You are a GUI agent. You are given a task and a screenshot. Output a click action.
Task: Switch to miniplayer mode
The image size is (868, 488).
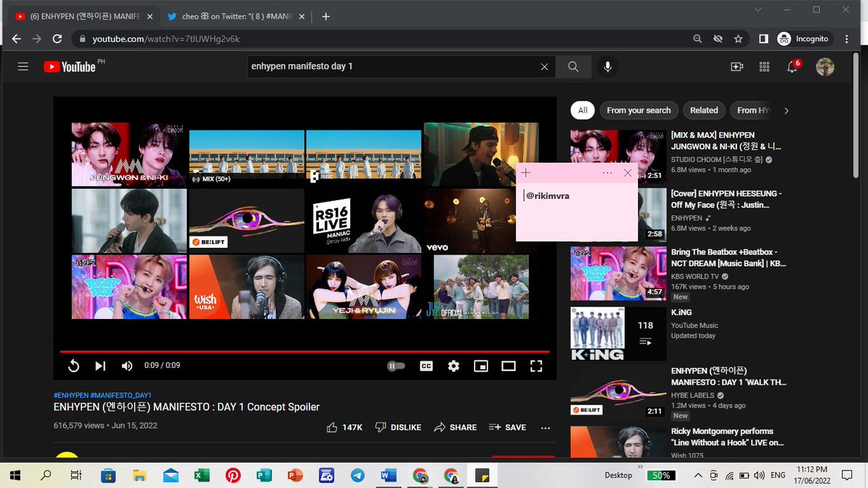481,366
